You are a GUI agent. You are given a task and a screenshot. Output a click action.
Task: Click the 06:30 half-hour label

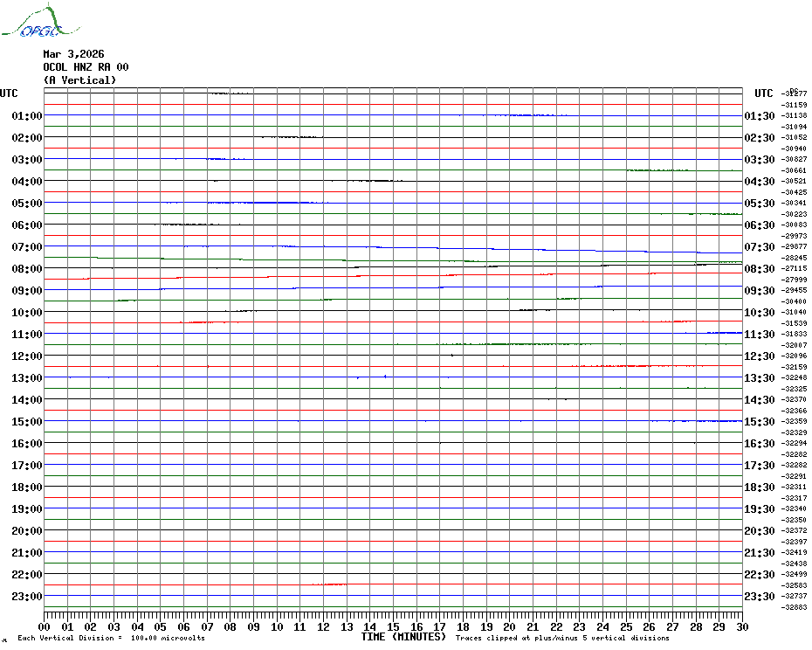[x=760, y=225]
